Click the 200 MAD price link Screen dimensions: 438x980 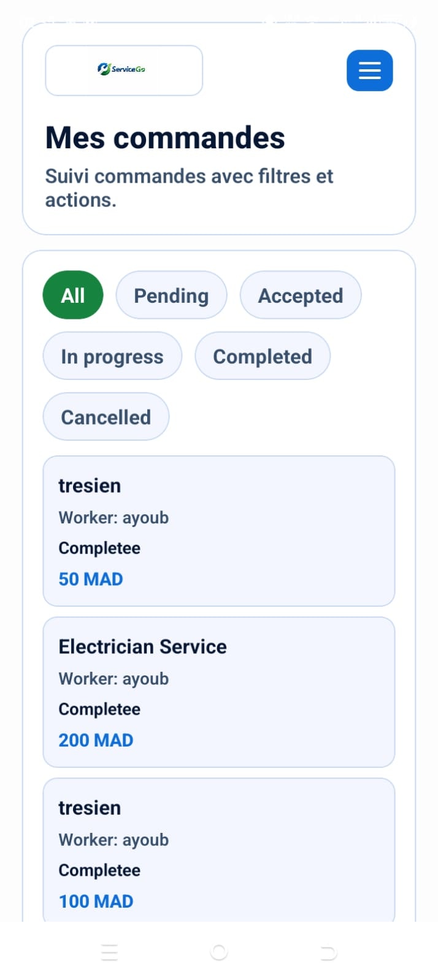[96, 740]
